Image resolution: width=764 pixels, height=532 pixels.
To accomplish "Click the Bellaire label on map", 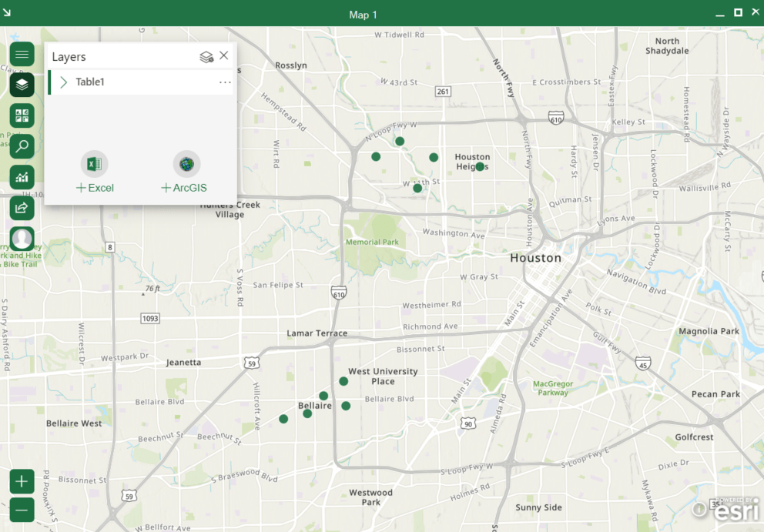I will (315, 405).
